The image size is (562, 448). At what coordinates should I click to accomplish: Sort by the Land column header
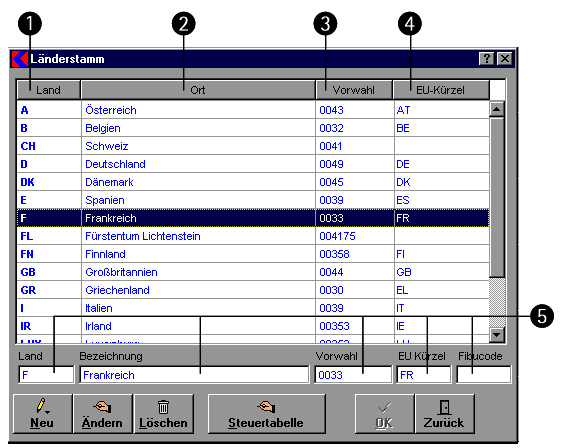click(48, 90)
